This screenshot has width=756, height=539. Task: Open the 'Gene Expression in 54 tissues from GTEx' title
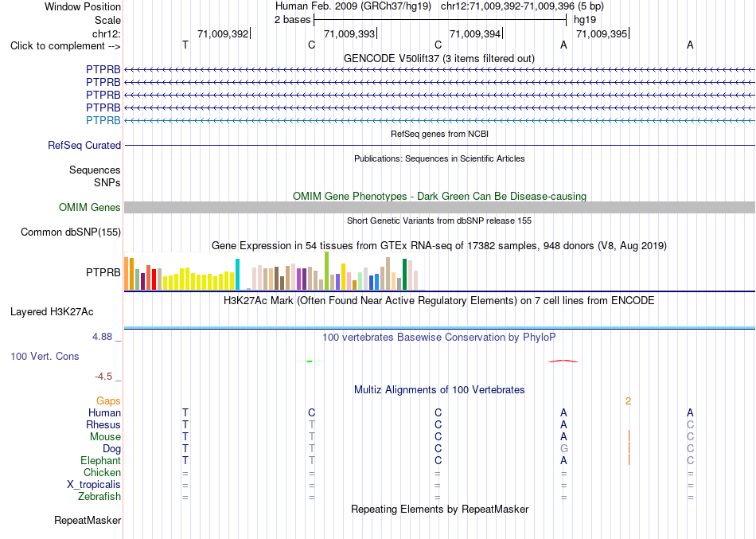439,245
